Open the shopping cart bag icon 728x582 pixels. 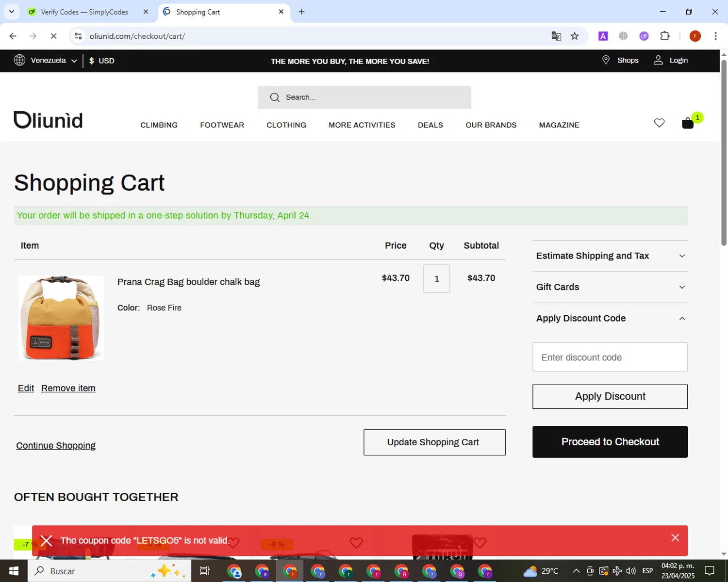click(688, 123)
